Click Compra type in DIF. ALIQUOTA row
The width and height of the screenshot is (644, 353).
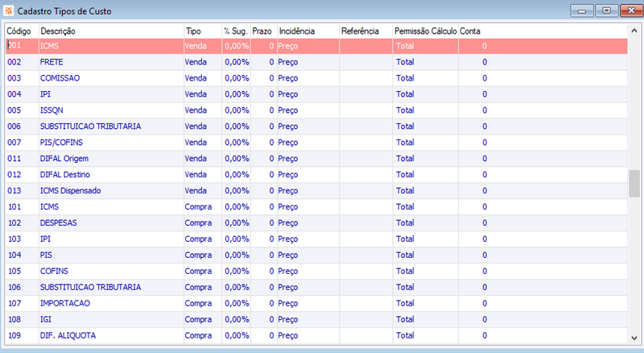pos(203,335)
